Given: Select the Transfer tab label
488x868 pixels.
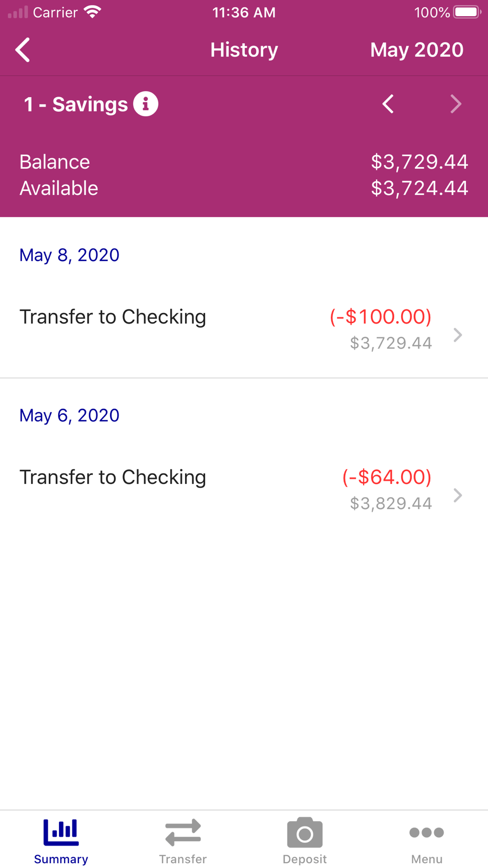Looking at the screenshot, I should 183,859.
